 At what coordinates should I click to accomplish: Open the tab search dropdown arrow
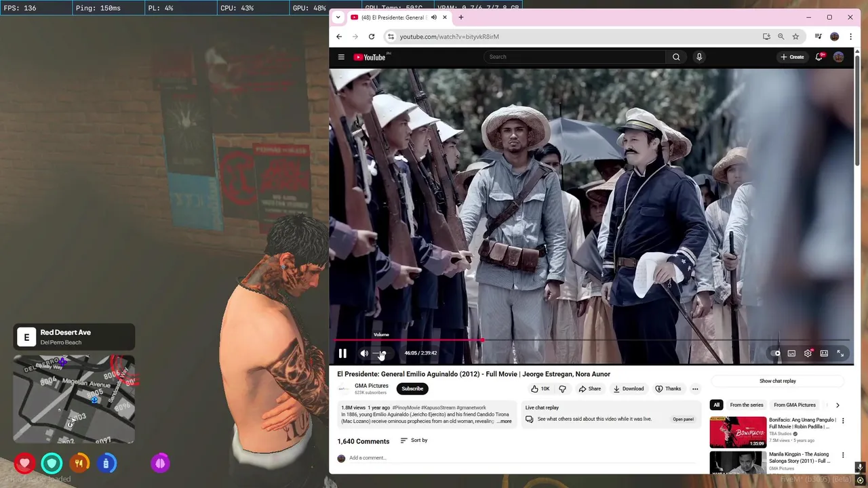click(338, 18)
